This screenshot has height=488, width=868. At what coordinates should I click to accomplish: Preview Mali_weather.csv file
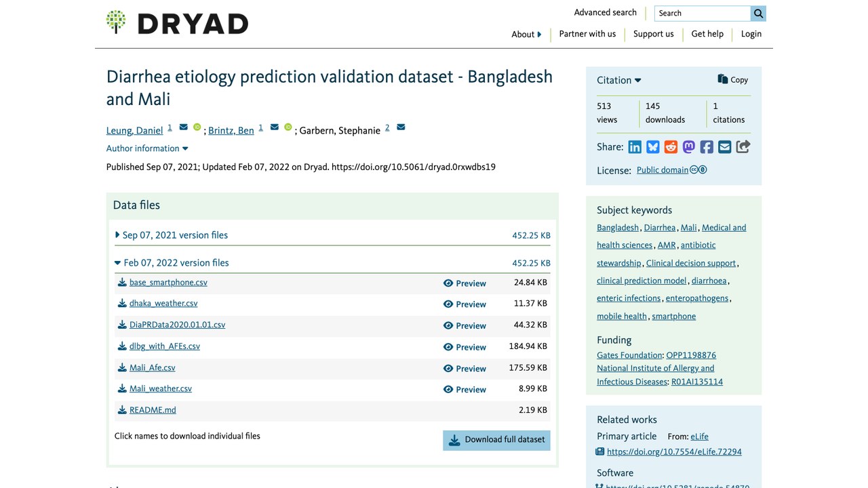coord(465,390)
